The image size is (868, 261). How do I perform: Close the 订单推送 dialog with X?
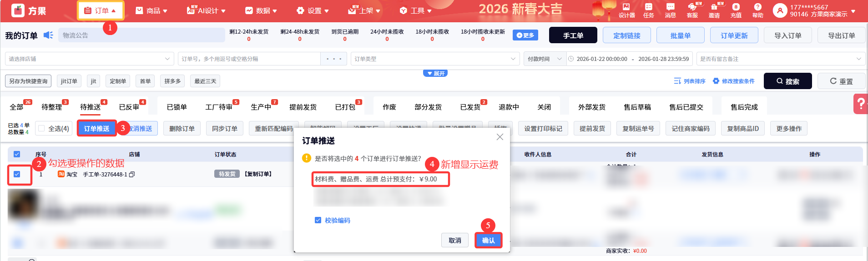(x=500, y=137)
